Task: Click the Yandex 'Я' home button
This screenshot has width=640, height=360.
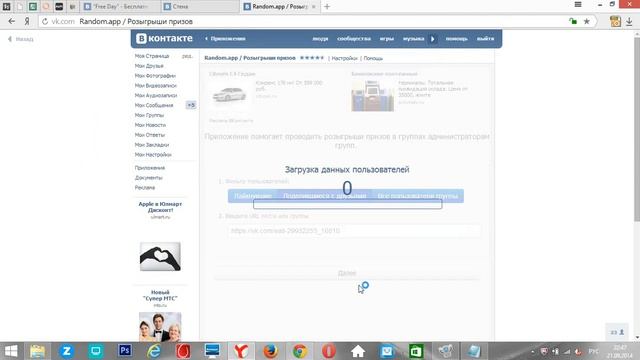Action: click(x=27, y=21)
